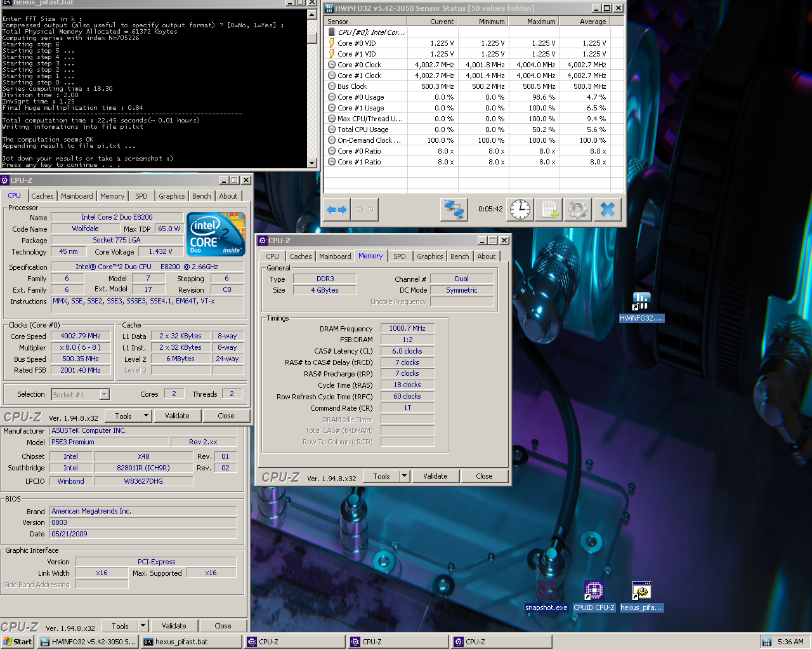Open Bench tab in CPU-Z Memory window
The height and width of the screenshot is (650, 812).
click(460, 256)
